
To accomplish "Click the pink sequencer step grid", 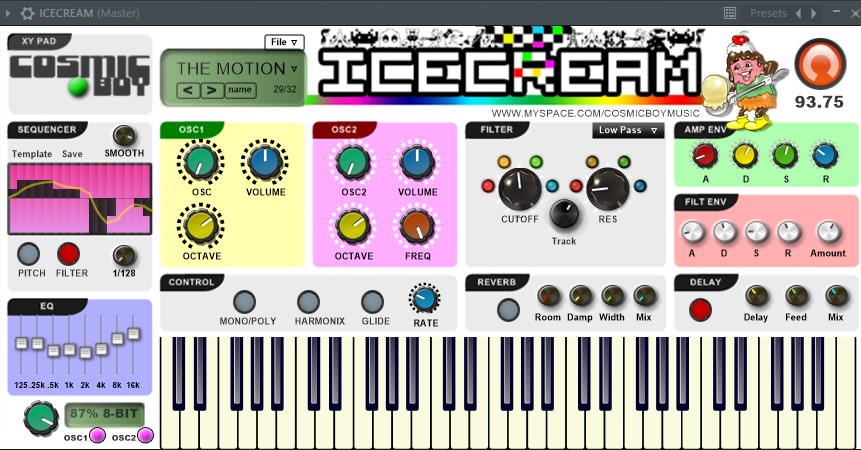I will click(x=80, y=199).
